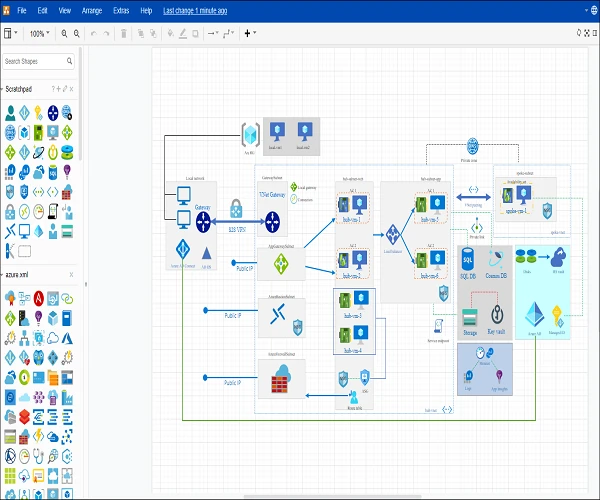Open the Arrange menu
The height and width of the screenshot is (500, 600).
92,9
